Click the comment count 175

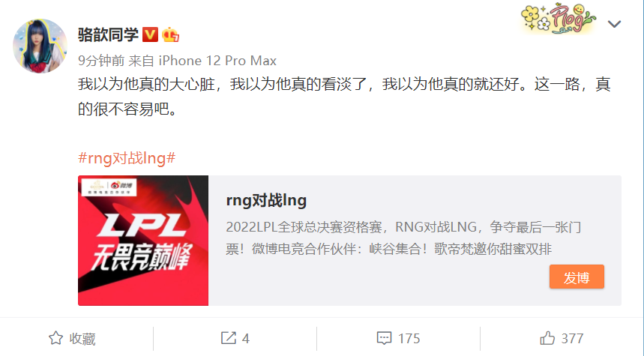(x=409, y=339)
